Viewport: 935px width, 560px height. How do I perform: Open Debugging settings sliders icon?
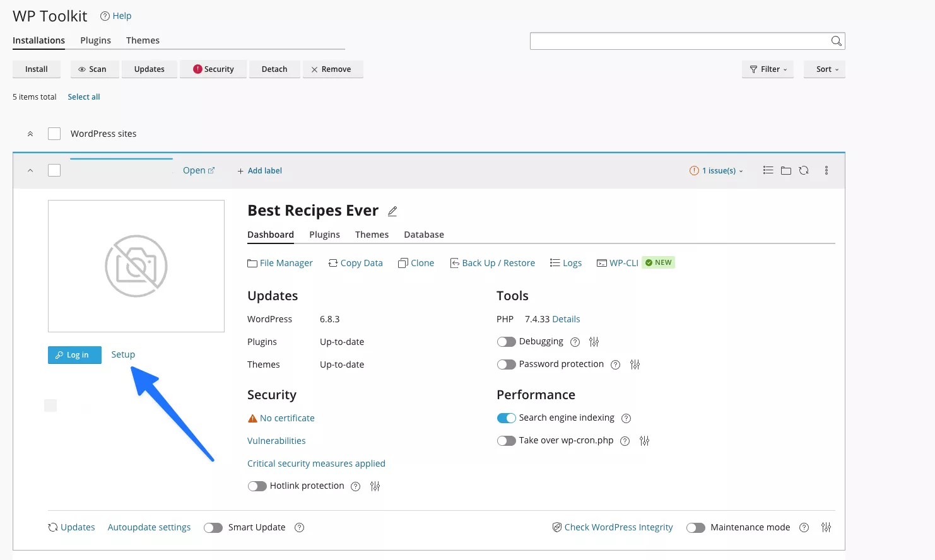594,342
